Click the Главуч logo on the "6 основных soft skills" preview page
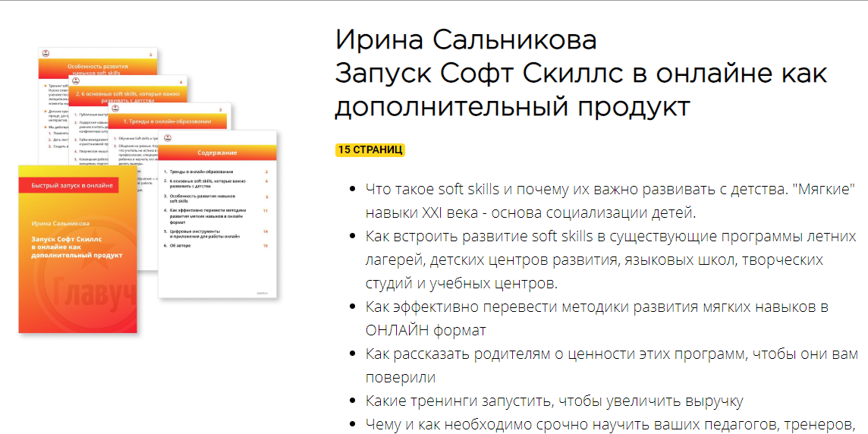The width and height of the screenshot is (868, 434). [x=76, y=82]
